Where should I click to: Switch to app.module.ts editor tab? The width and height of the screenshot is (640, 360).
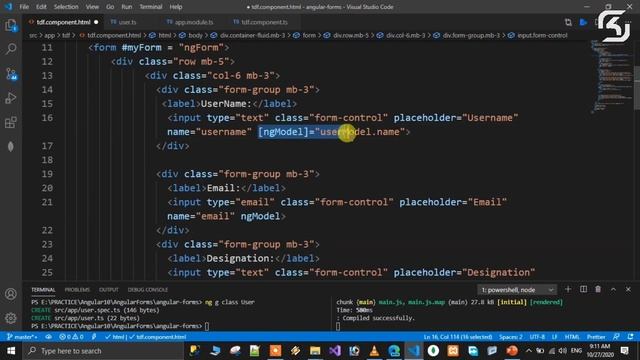(x=193, y=22)
